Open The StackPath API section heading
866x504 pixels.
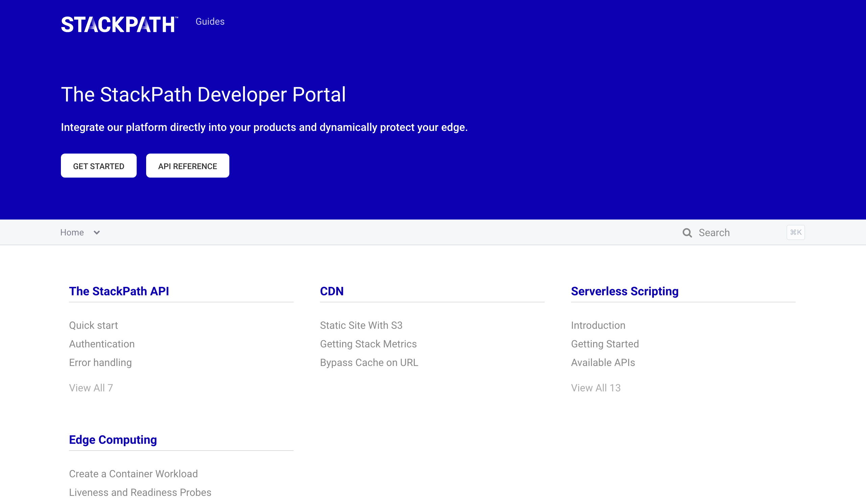coord(119,291)
